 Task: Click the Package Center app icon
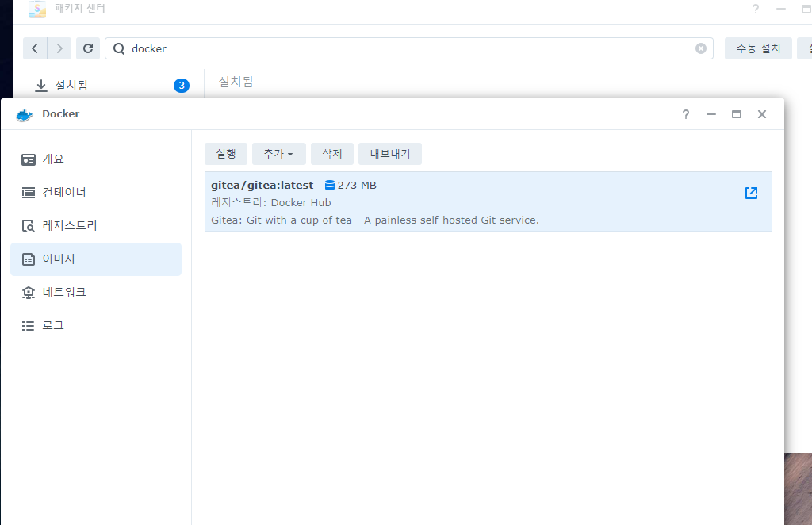[36, 9]
